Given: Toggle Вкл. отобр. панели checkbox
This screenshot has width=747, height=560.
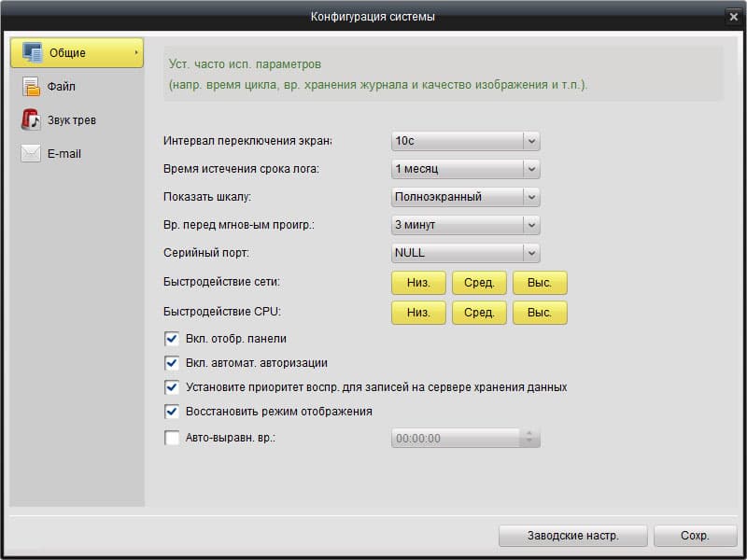Looking at the screenshot, I should tap(172, 339).
